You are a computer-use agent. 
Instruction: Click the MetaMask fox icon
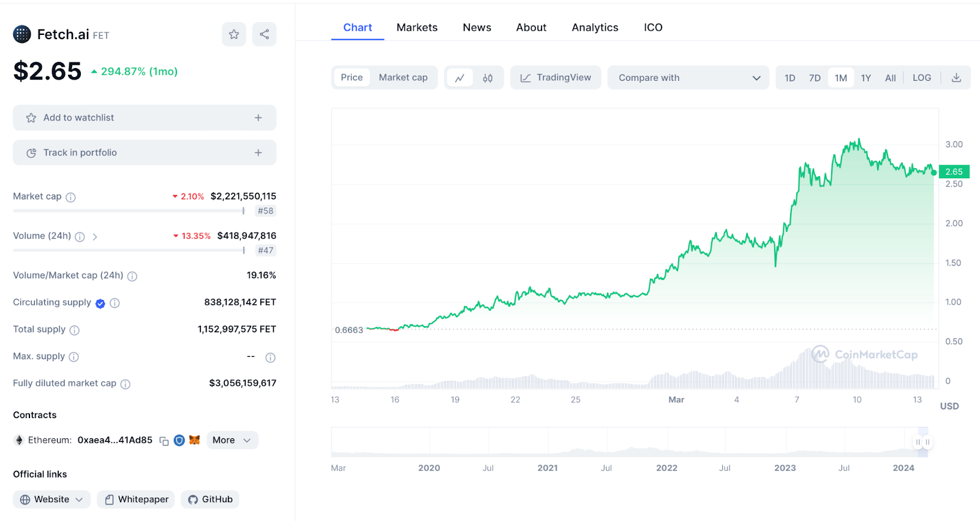pos(195,440)
